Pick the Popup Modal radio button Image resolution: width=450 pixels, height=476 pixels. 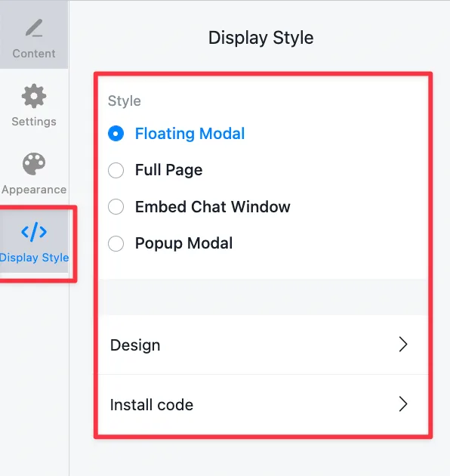click(116, 243)
